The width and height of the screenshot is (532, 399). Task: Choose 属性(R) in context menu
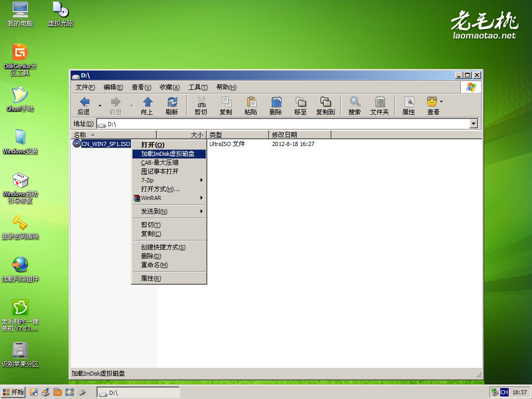[169, 278]
